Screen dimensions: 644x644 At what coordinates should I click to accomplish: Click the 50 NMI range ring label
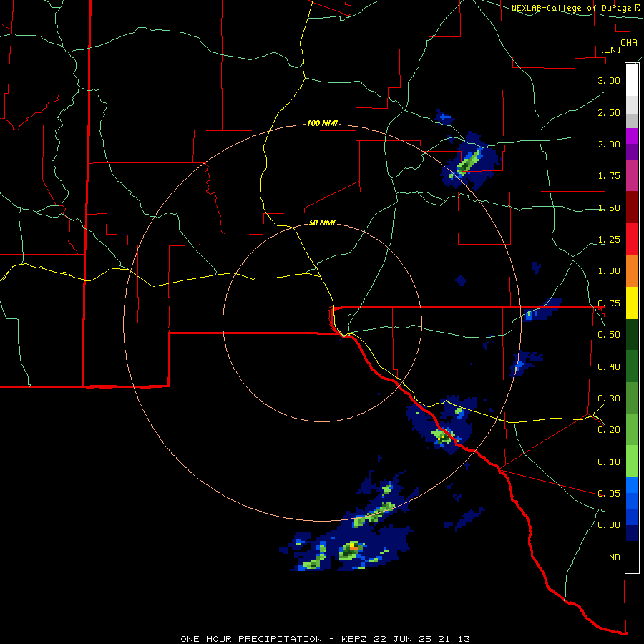point(322,223)
